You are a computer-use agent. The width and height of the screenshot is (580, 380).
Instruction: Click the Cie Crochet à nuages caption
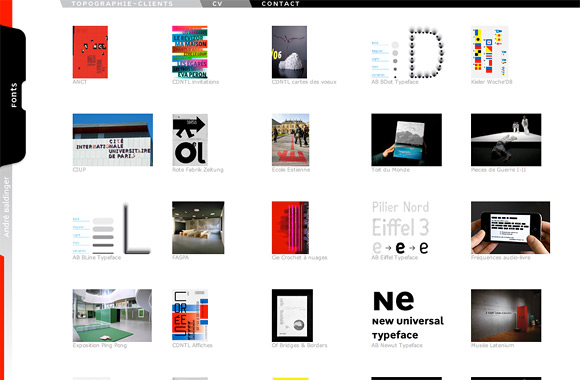(300, 258)
